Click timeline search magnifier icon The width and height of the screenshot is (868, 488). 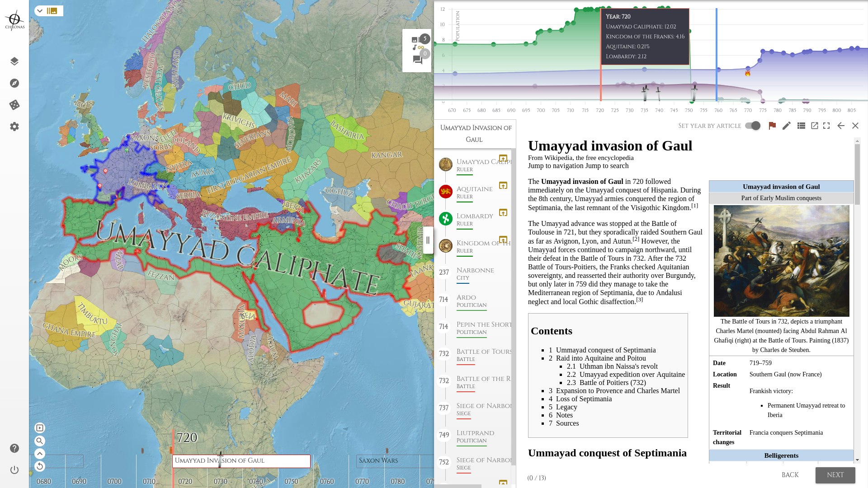pyautogui.click(x=40, y=441)
